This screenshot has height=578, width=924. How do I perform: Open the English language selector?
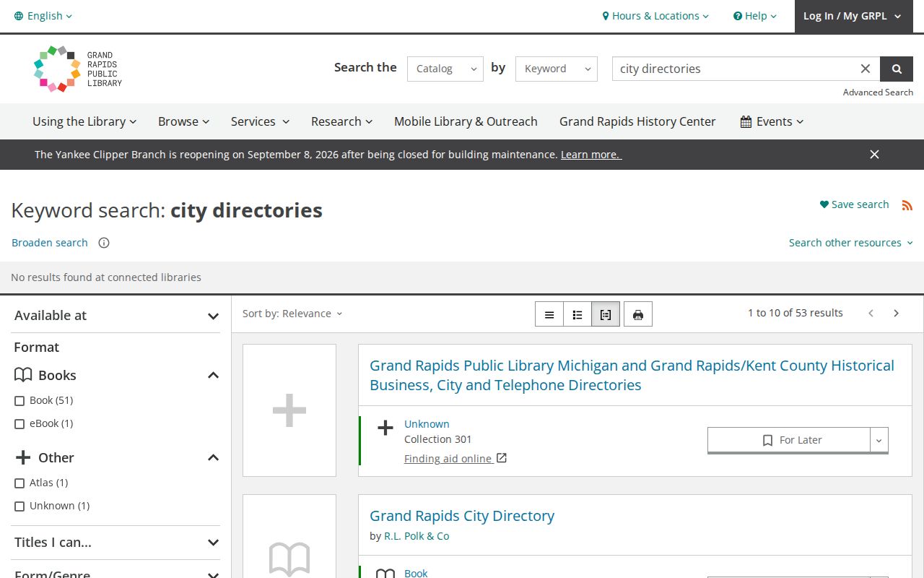pyautogui.click(x=43, y=16)
